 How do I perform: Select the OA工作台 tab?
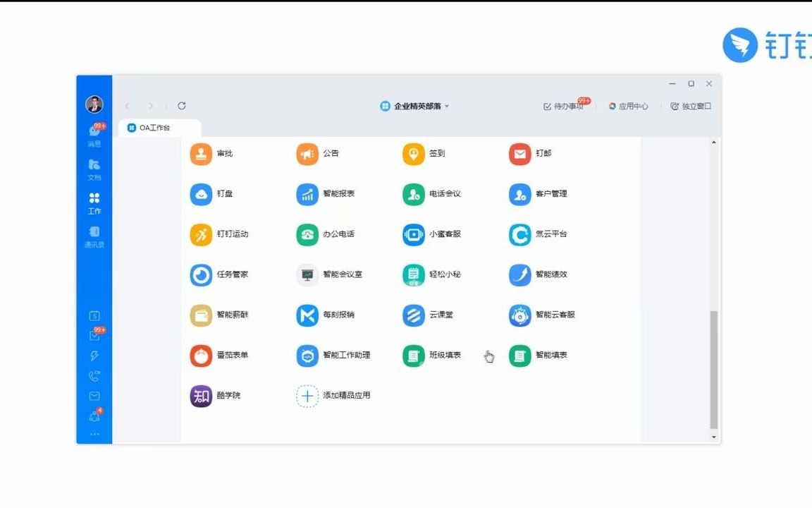pyautogui.click(x=153, y=128)
